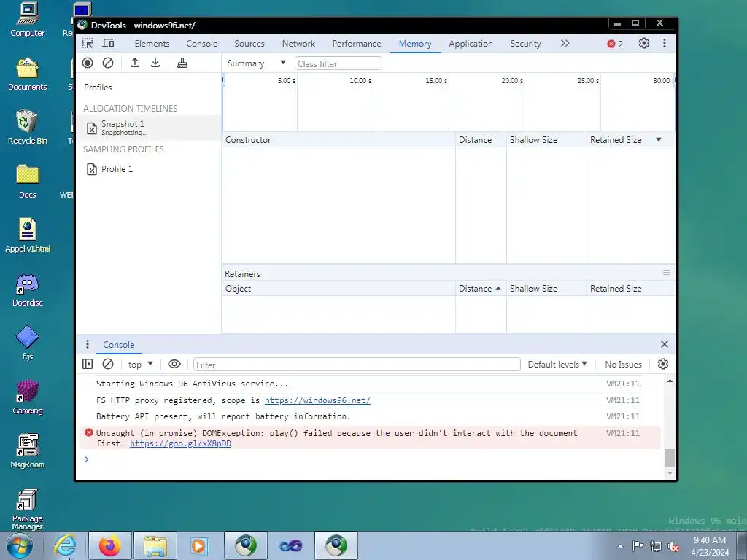
Task: Open the top context dropdown
Action: 140,365
